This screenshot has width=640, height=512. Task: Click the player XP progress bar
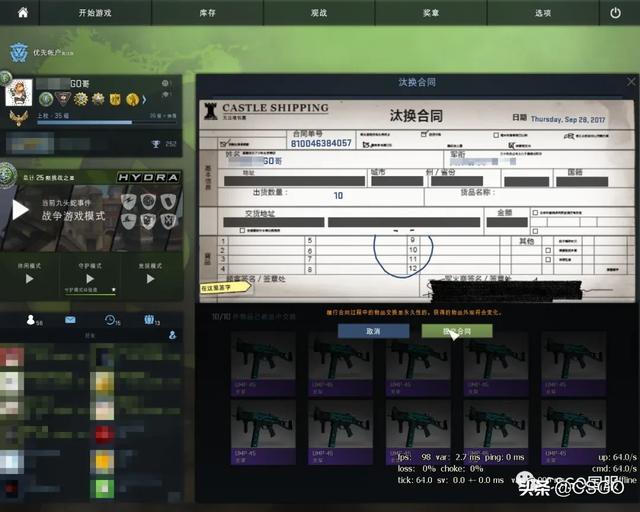tap(107, 122)
